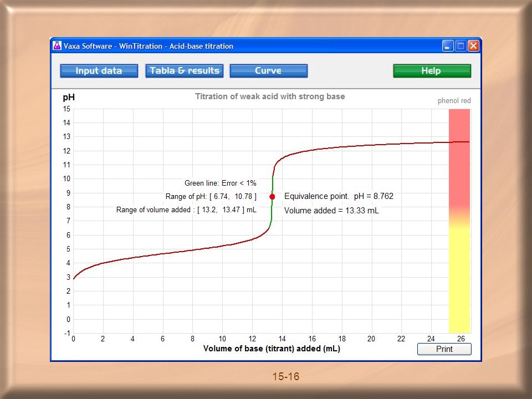Click the 'Range of volume added' text line
Viewport: 532px width, 399px height.
186,209
